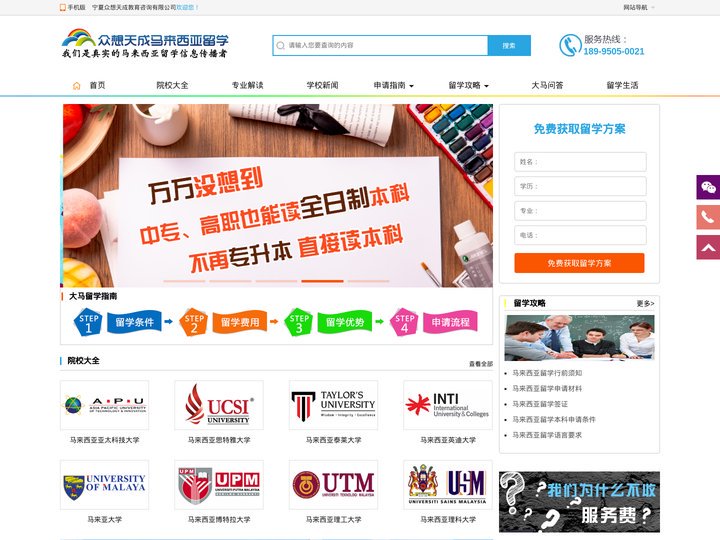This screenshot has height=540, width=720.
Task: Select the first carousel slide indicator
Action: tap(184, 281)
